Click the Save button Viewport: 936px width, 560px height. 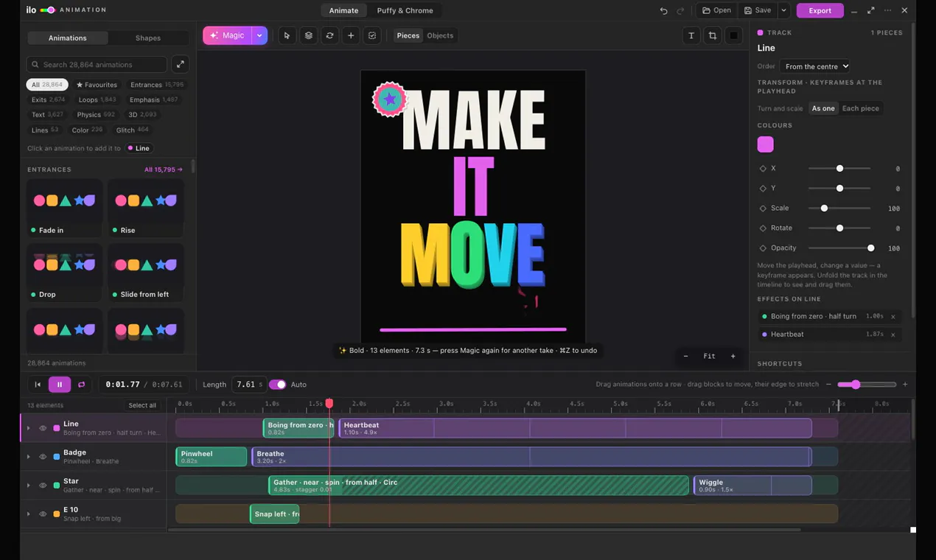(758, 10)
